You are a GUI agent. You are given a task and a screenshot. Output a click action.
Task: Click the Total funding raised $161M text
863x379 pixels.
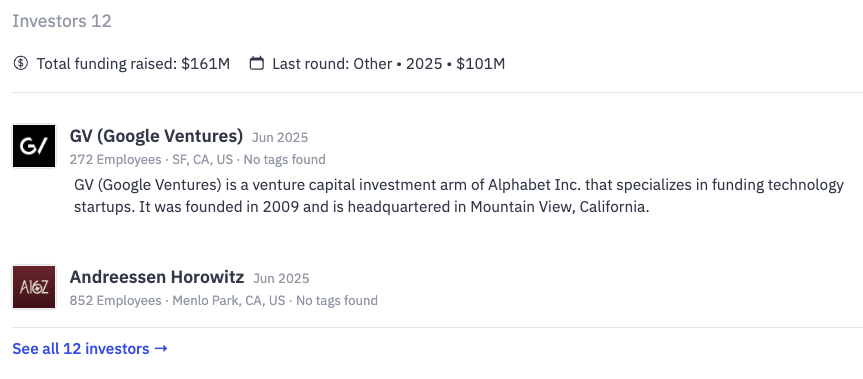(x=133, y=64)
